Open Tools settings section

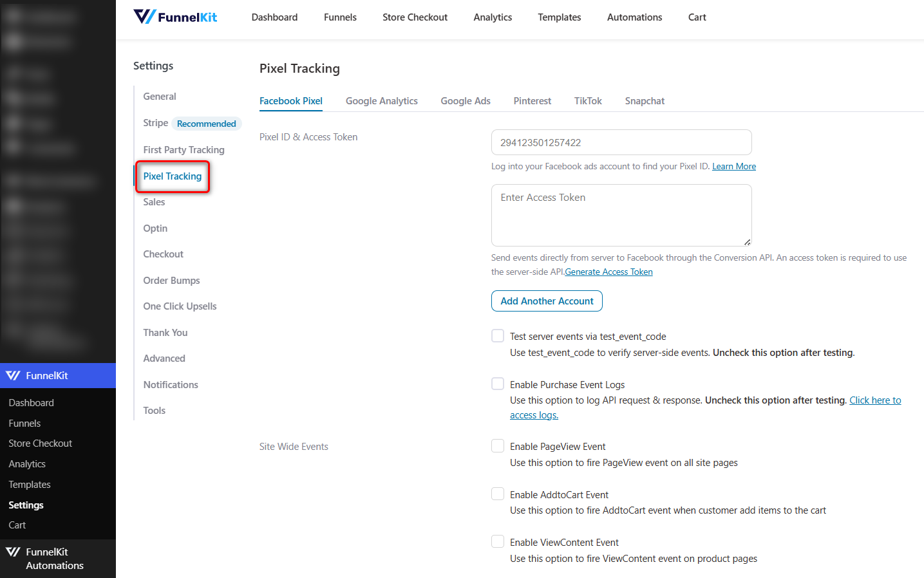(x=155, y=411)
